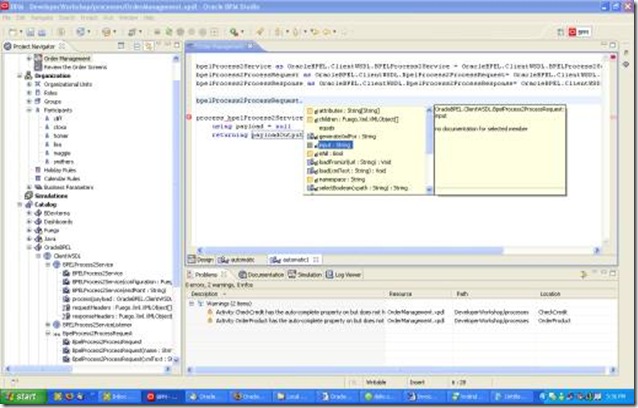
Task: Click the Simulations node icon
Action: pos(29,196)
